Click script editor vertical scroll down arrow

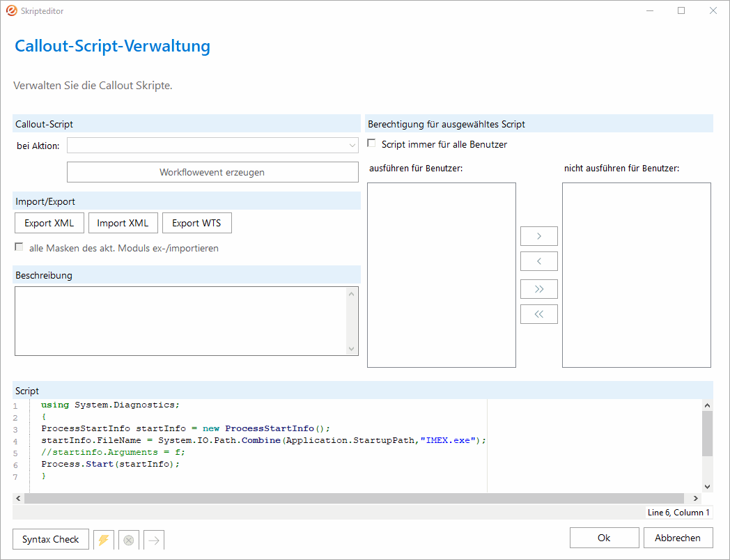click(707, 486)
